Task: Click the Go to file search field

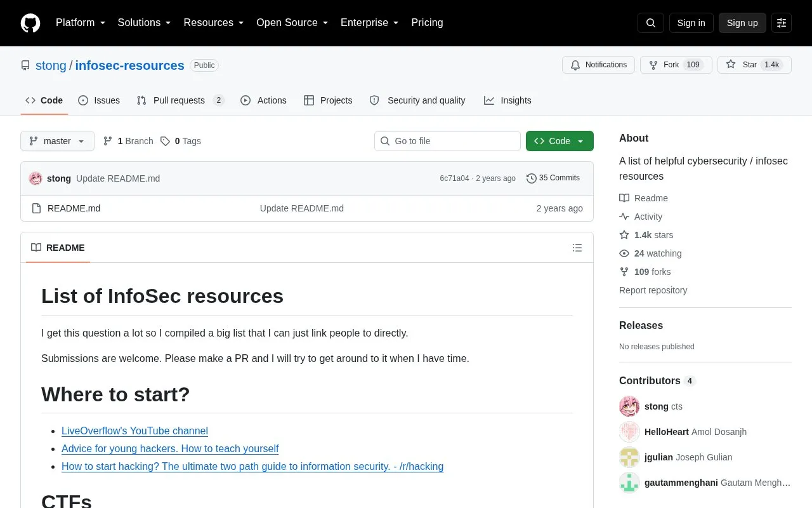Action: click(447, 141)
